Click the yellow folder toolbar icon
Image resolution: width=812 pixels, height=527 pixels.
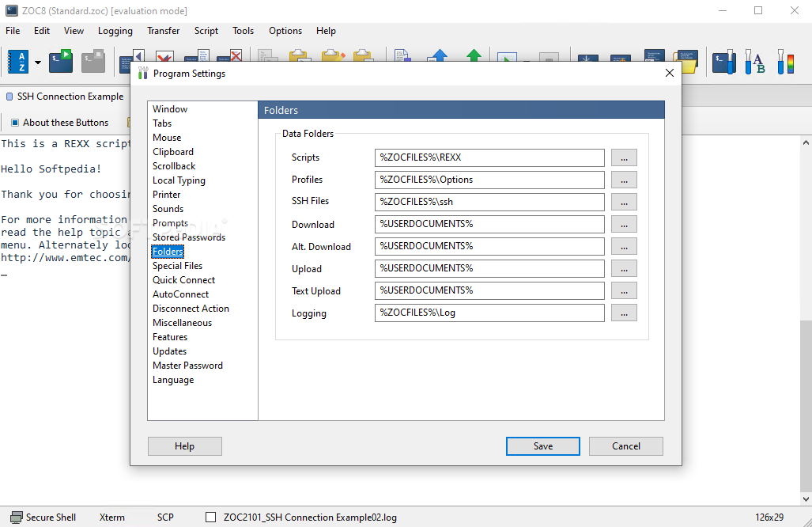coord(685,61)
